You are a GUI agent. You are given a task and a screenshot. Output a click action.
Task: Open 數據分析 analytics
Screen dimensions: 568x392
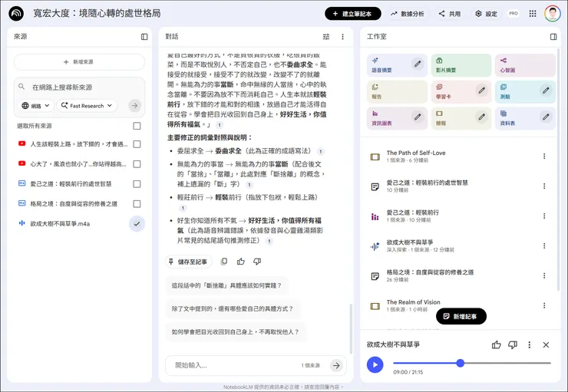click(x=407, y=14)
